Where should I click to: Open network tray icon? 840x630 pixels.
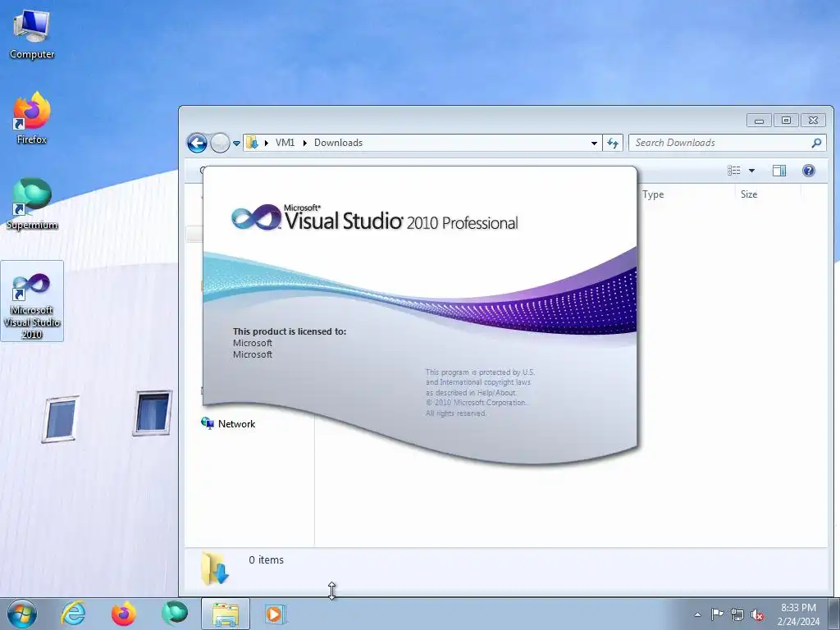click(737, 614)
